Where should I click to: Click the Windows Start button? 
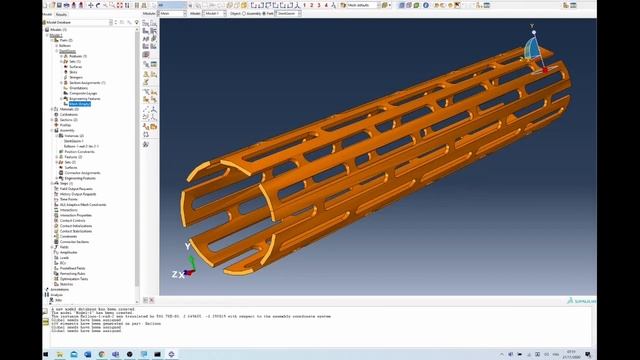pos(46,354)
